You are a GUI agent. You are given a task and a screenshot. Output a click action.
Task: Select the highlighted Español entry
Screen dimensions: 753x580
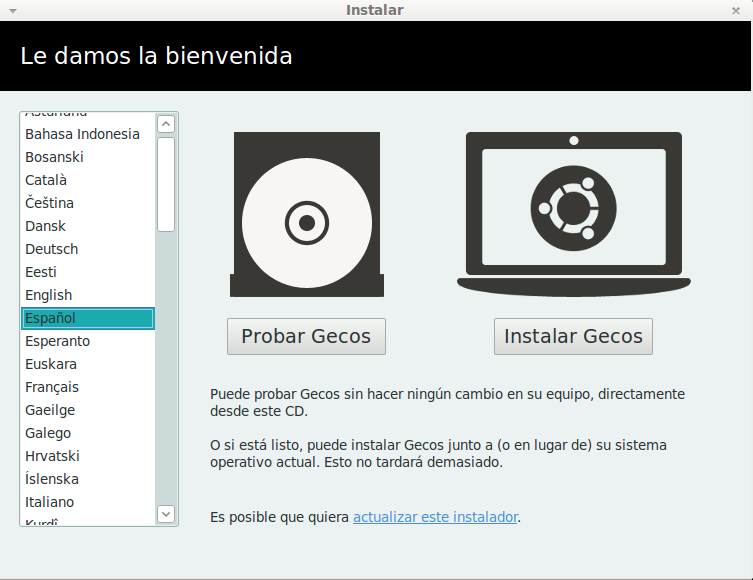click(x=88, y=318)
